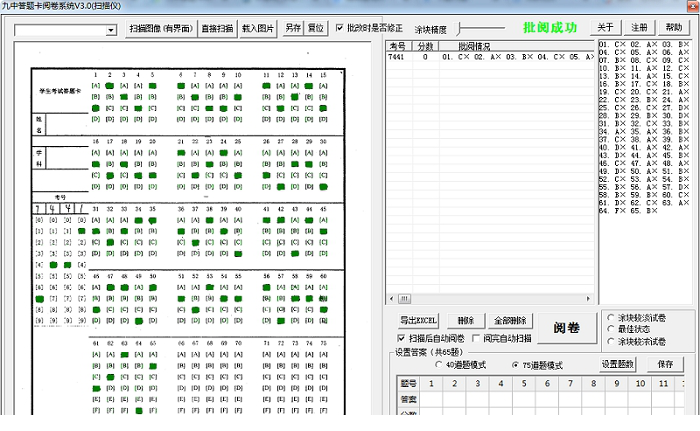The image size is (700, 431).
Task: Click detail line starting with 01. C×
Action: tap(644, 44)
